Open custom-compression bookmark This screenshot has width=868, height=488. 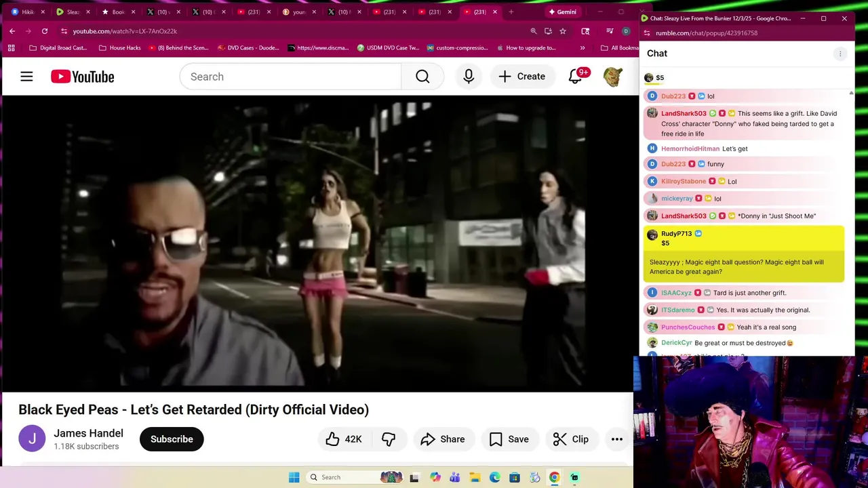pyautogui.click(x=457, y=47)
